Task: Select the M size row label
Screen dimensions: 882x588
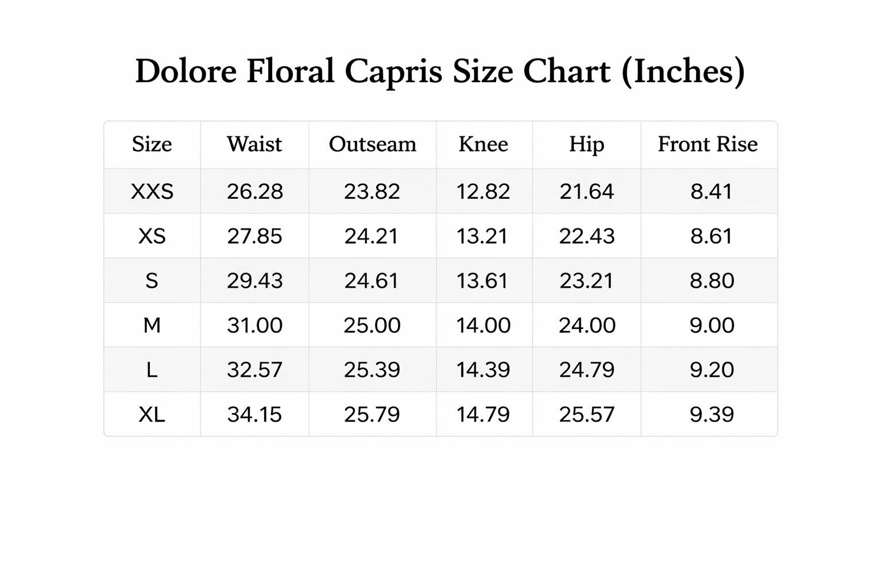Action: [152, 326]
